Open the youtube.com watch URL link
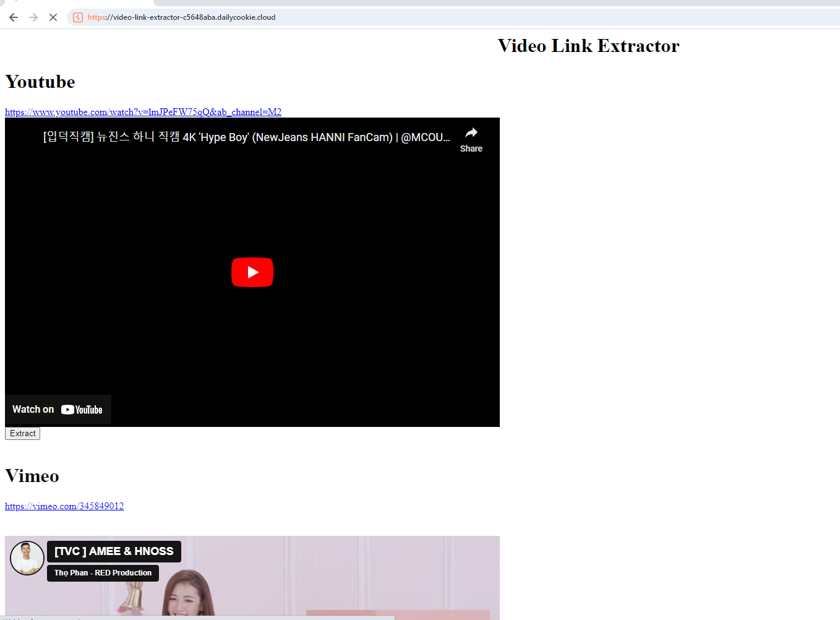The height and width of the screenshot is (620, 840). point(143,112)
